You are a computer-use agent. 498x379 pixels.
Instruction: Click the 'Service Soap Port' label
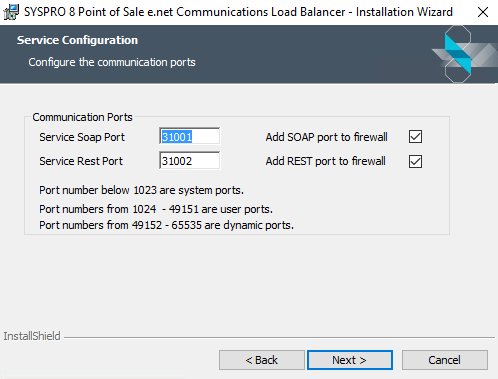tap(82, 137)
